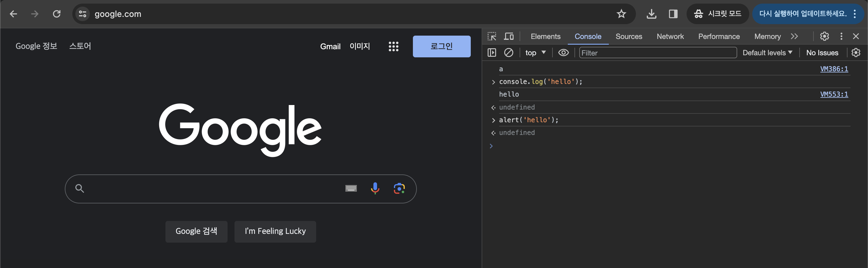The width and height of the screenshot is (868, 268).
Task: Open the Google apps grid
Action: coord(393,46)
